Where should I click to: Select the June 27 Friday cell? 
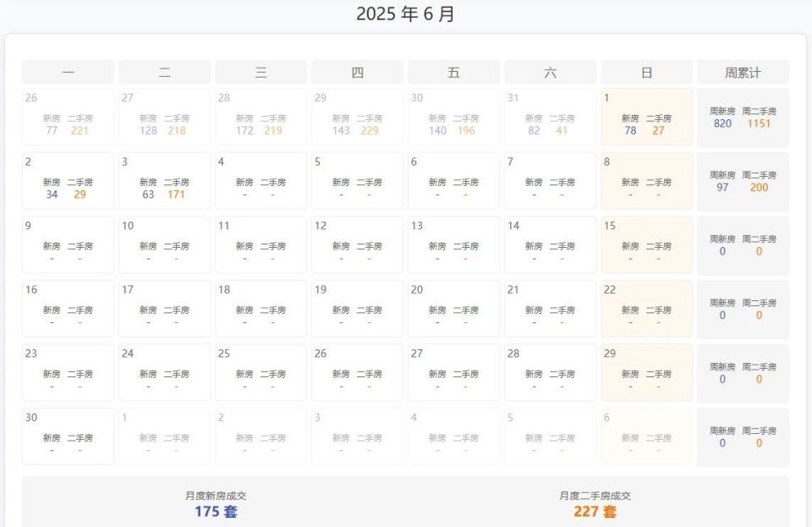pos(453,372)
